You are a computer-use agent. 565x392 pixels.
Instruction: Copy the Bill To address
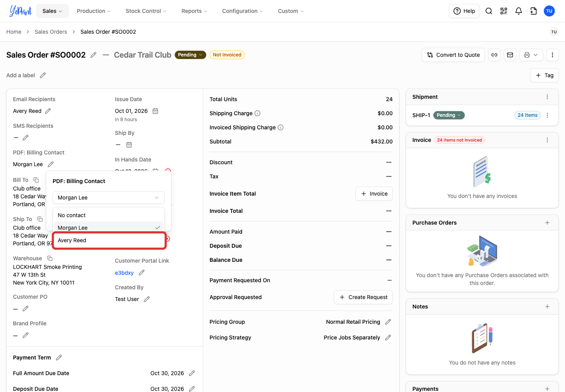pos(36,180)
